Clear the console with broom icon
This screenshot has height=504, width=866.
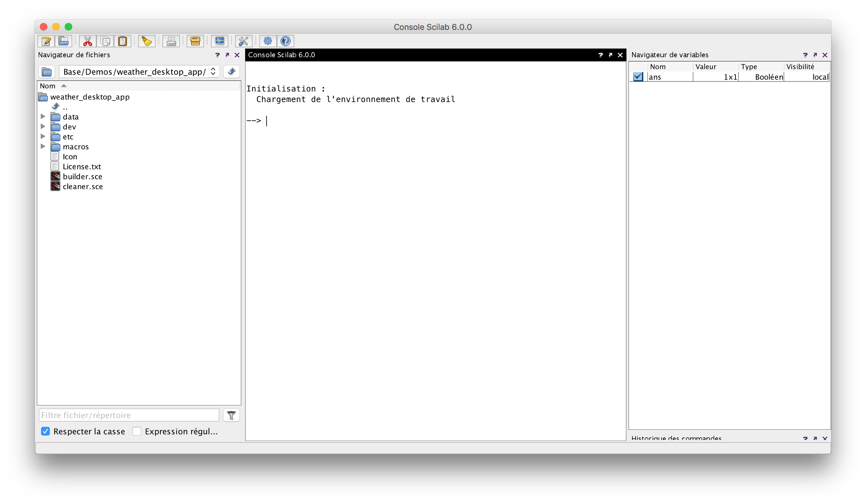pos(147,41)
